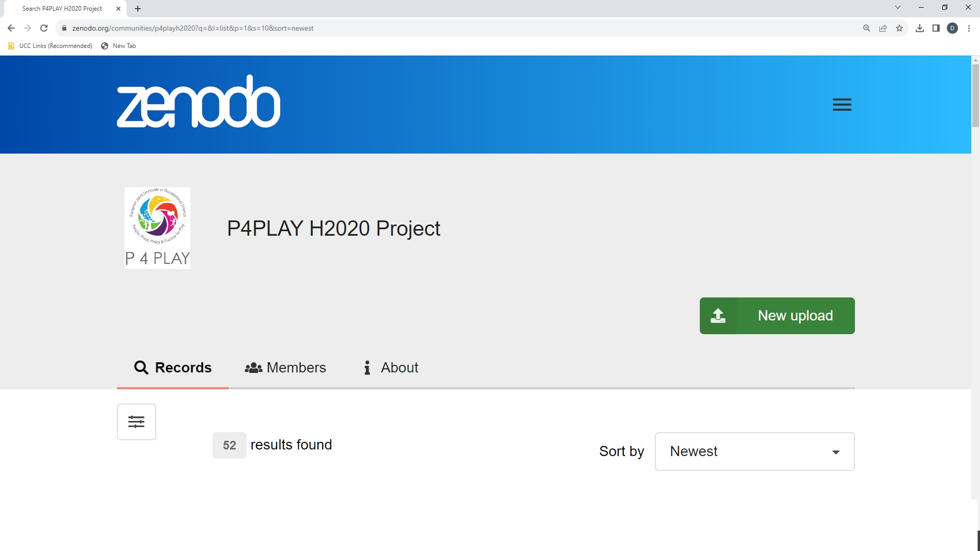The image size is (980, 551).
Task: Open the Chrome three-dot menu
Action: (969, 28)
